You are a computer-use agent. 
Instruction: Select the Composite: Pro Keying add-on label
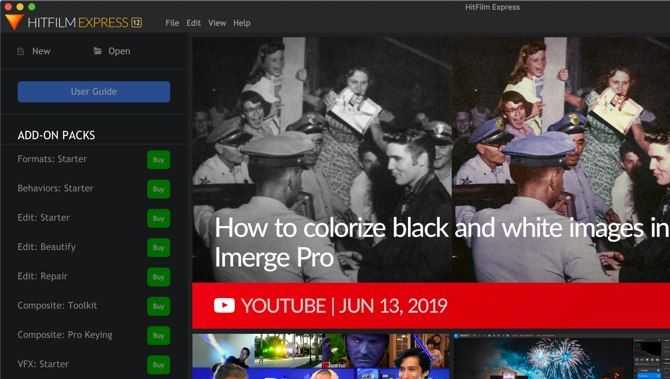(65, 335)
